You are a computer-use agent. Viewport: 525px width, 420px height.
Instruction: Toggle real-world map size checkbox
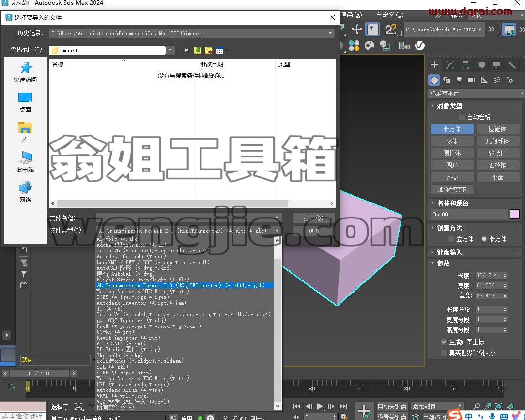pos(444,353)
